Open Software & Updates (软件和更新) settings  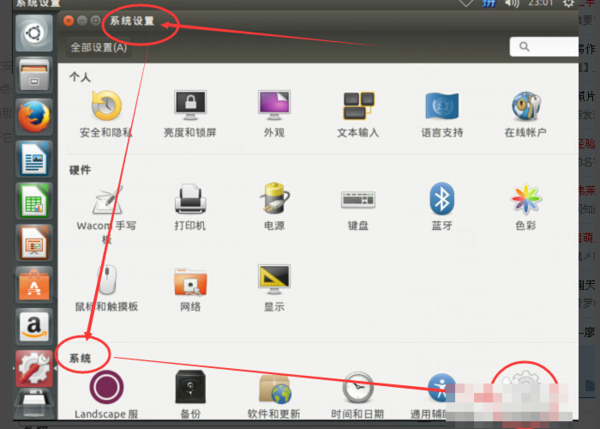(274, 396)
